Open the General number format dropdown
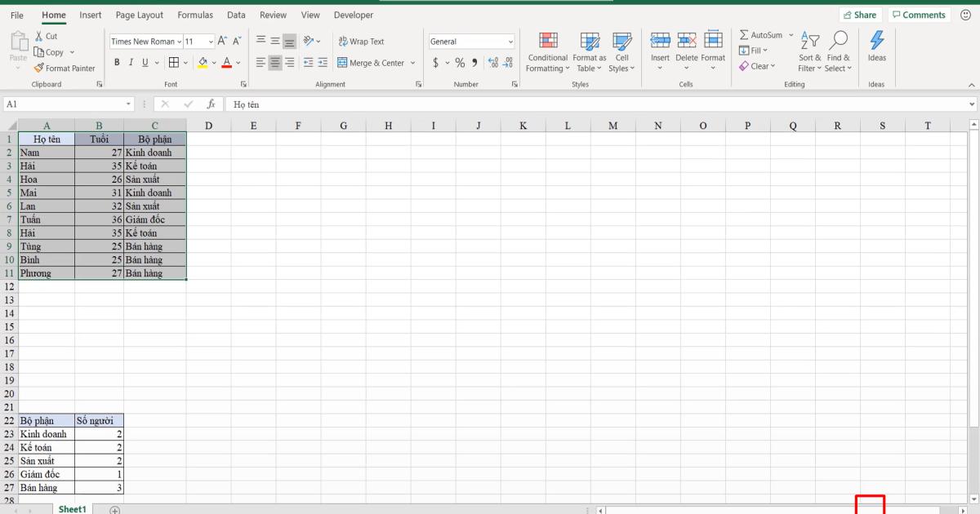The width and height of the screenshot is (980, 514). (x=509, y=41)
